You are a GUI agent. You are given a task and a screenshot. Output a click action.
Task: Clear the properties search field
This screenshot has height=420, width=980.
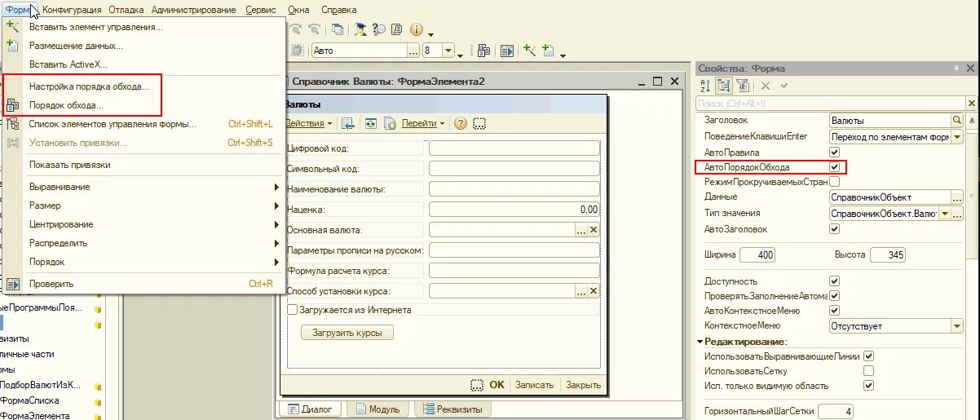(970, 104)
